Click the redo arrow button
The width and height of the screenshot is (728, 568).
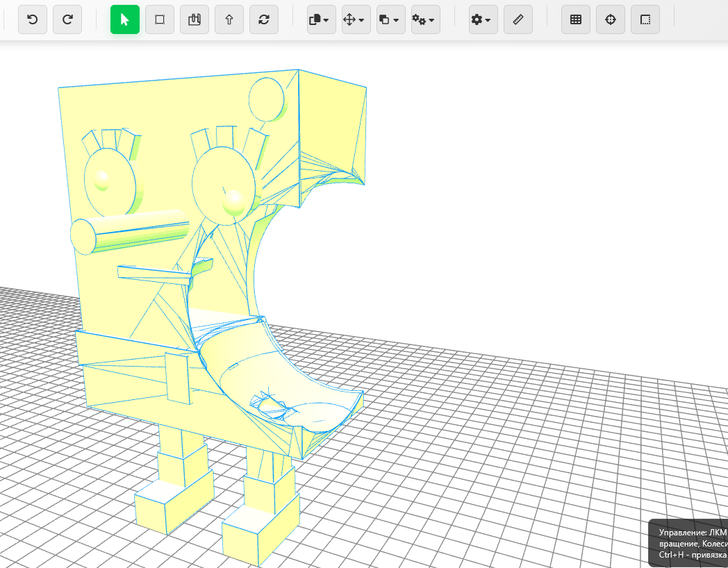[67, 19]
